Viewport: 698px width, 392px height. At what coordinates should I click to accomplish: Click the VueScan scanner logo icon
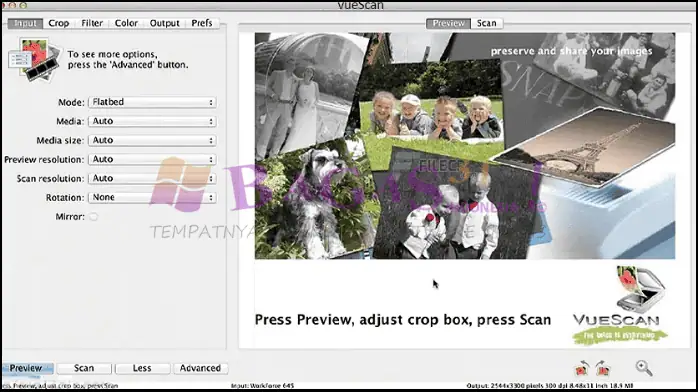641,289
